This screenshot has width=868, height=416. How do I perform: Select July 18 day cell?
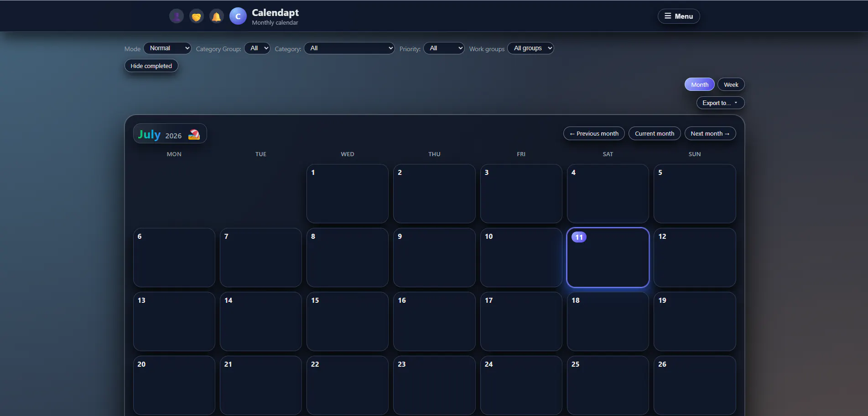[x=608, y=321]
